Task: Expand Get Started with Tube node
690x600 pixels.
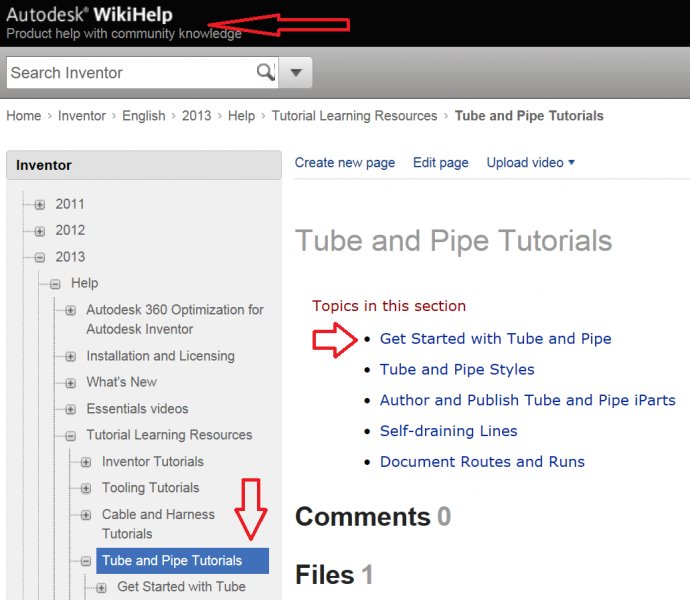Action: click(x=101, y=588)
